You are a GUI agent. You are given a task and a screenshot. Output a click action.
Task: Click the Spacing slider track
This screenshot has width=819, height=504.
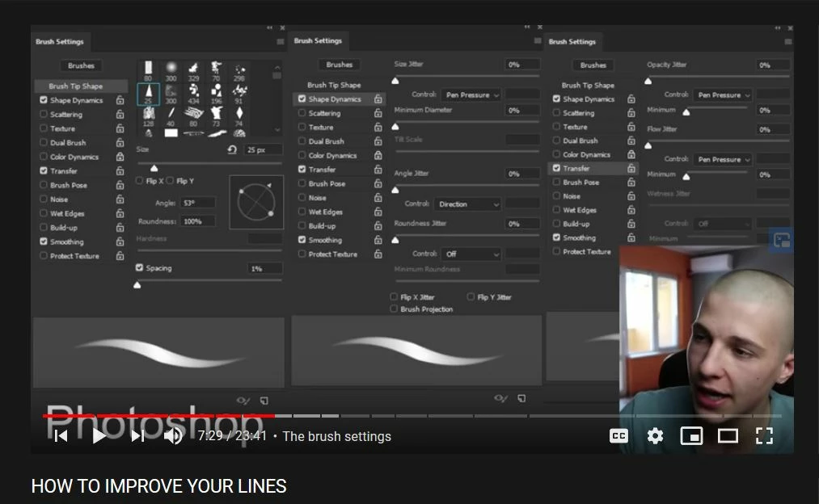tap(209, 280)
